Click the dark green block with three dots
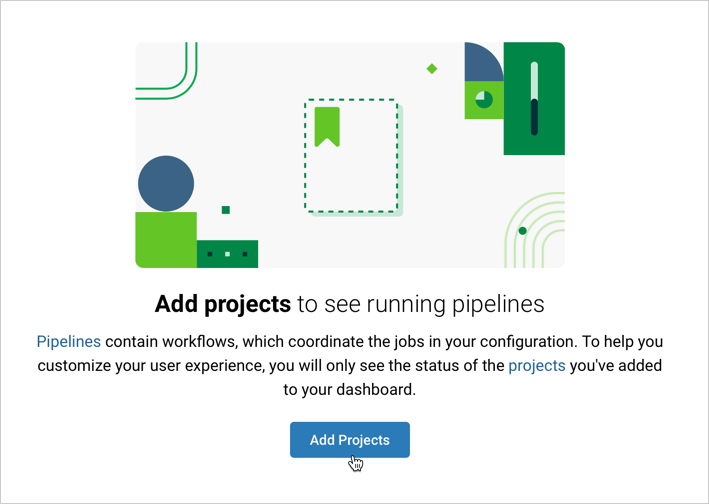This screenshot has width=709, height=504. 228,254
